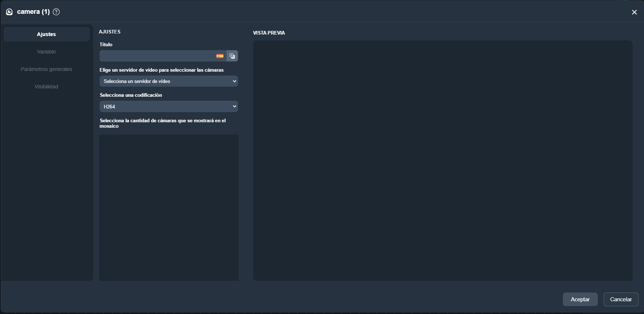
Task: Close the camera dialog with the X
Action: pyautogui.click(x=634, y=12)
